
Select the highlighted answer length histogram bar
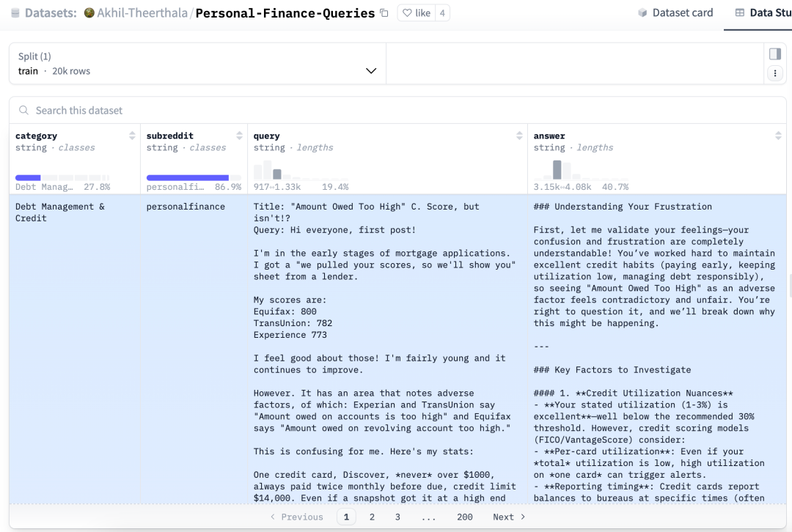tap(557, 169)
